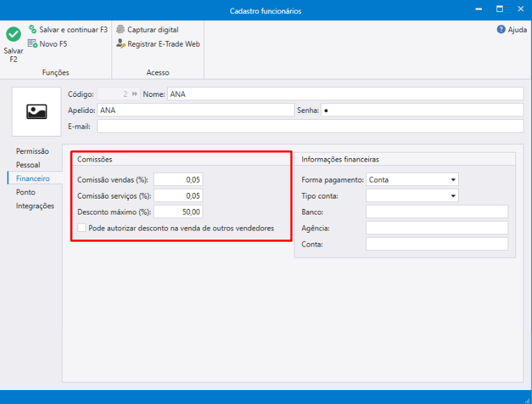
Task: Open the Ponto tab
Action: [x=26, y=192]
